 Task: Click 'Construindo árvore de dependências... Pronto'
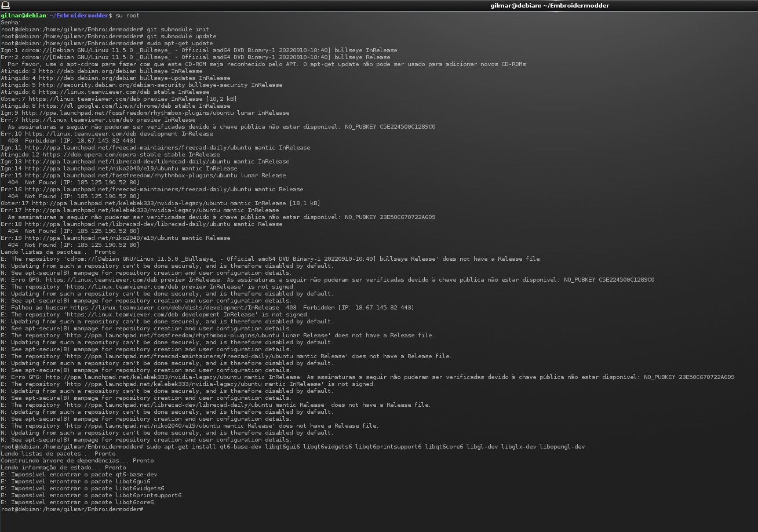point(77,461)
